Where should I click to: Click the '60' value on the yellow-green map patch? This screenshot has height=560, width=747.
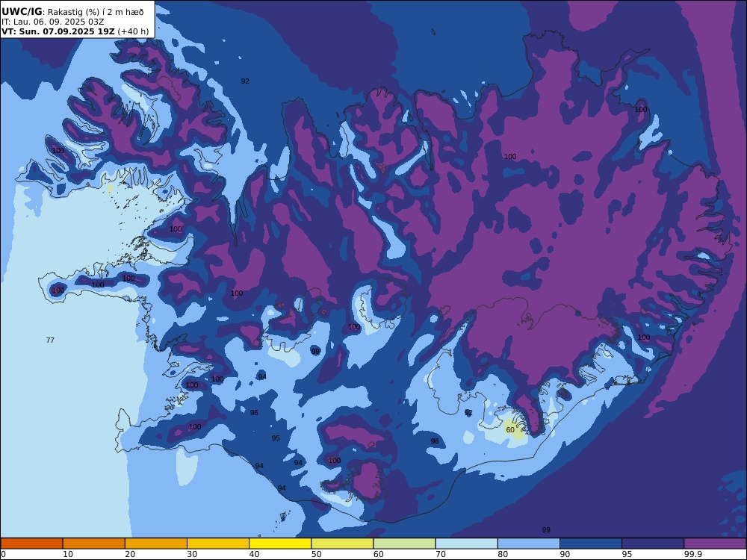point(510,429)
